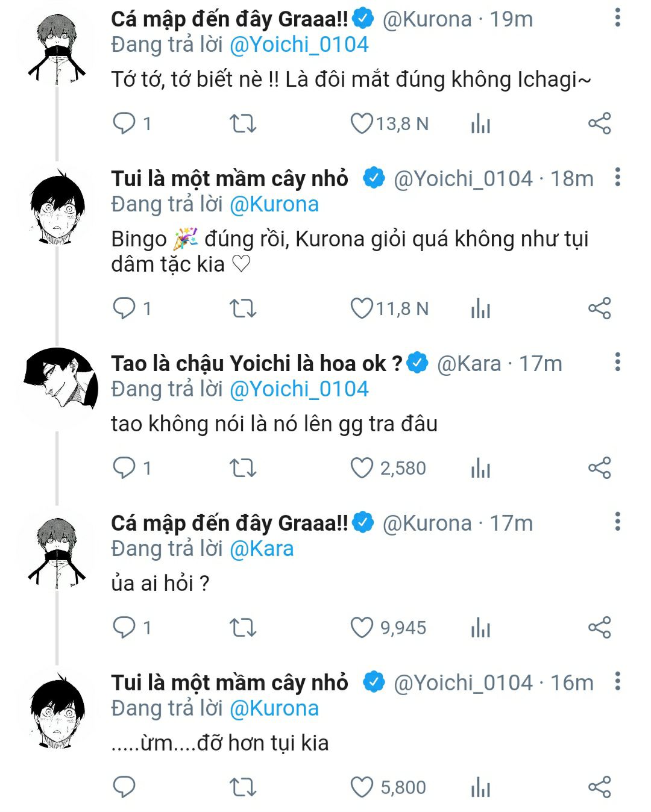This screenshot has width=651, height=812.
Task: Open @Kara mention in Kurona's reply
Action: click(x=262, y=549)
